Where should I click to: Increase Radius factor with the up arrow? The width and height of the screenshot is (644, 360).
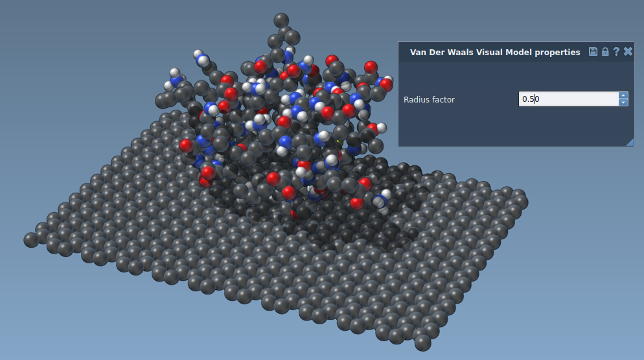[x=623, y=95]
